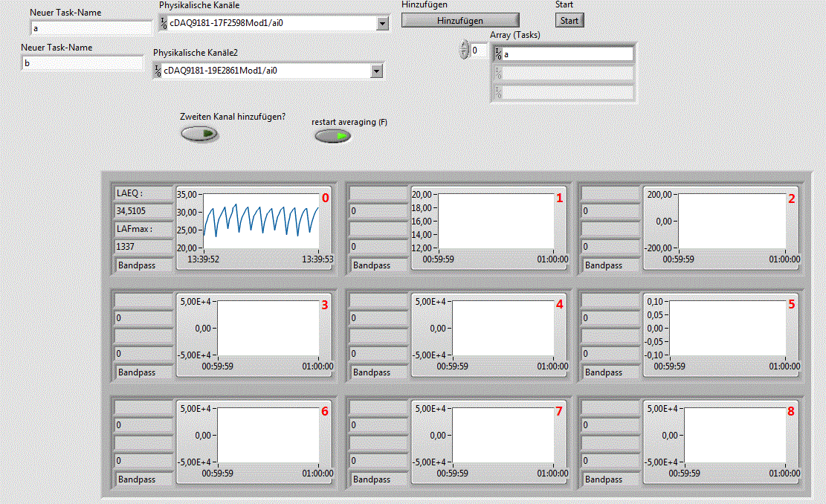Increment the Array (Tasks) index stepper
The height and width of the screenshot is (504, 826).
click(464, 46)
